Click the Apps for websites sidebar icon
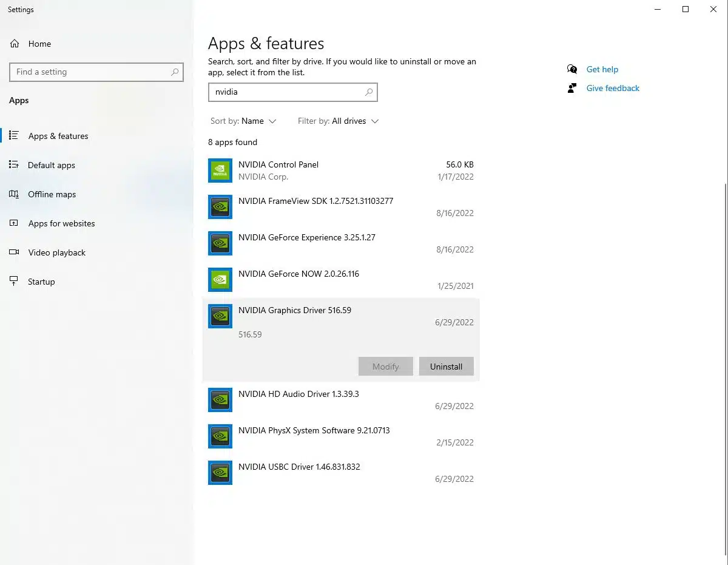Image resolution: width=728 pixels, height=565 pixels. 14,223
